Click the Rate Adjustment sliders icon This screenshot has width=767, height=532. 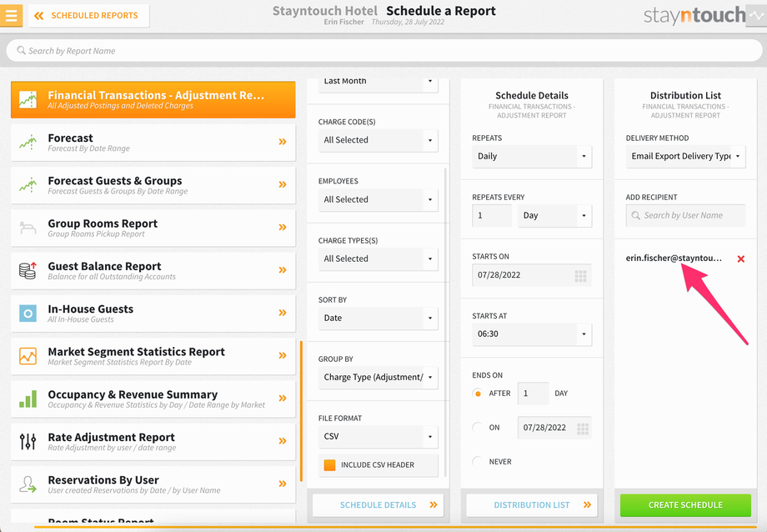[x=28, y=441]
